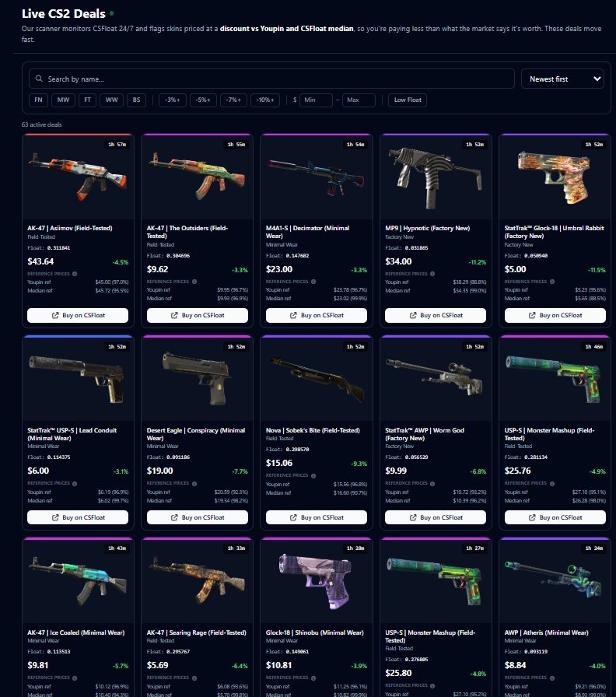This screenshot has width=616, height=697.
Task: Click info icon on AK-47 Asiimov reference prices
Action: [x=75, y=274]
